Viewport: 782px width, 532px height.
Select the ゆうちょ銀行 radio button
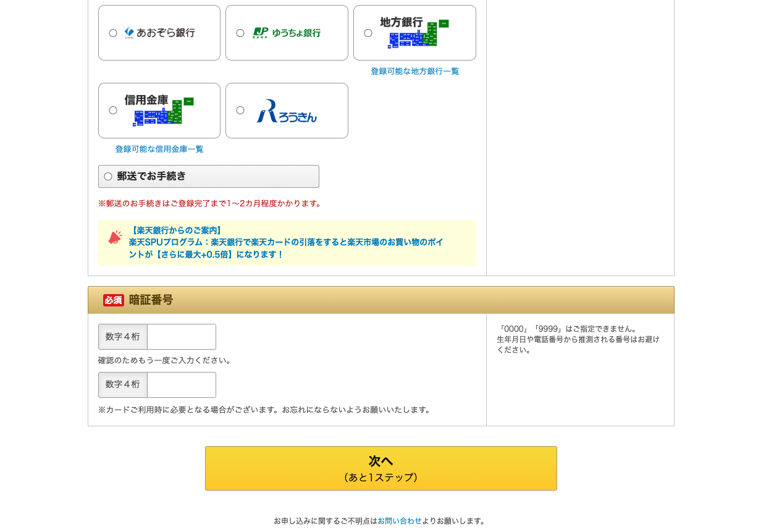click(240, 33)
